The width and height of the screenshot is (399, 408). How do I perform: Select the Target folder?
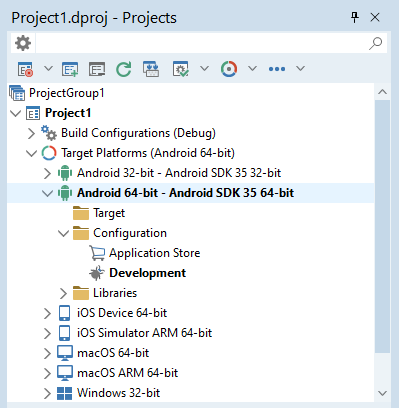tap(109, 213)
